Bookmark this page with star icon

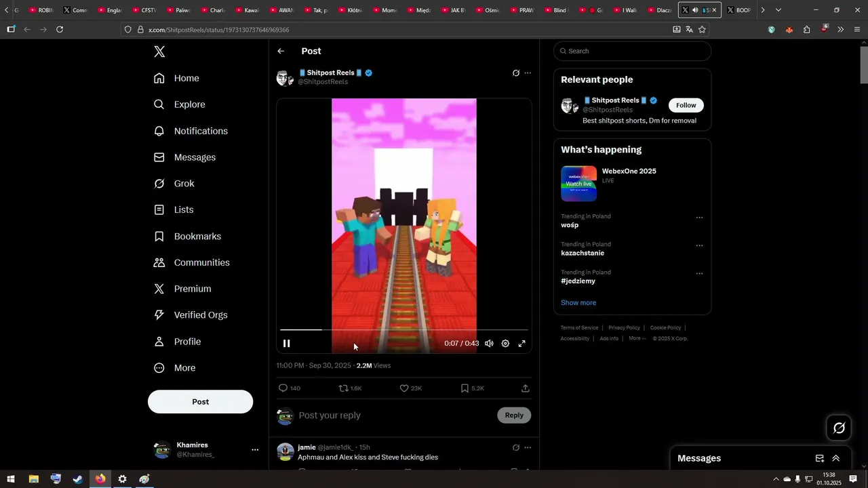702,30
